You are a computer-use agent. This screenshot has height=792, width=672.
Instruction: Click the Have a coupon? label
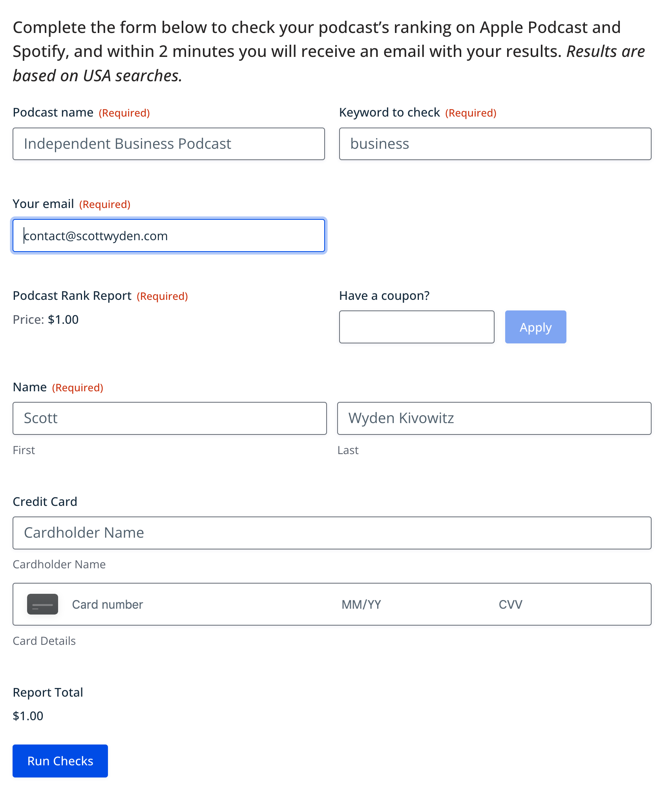click(x=384, y=296)
